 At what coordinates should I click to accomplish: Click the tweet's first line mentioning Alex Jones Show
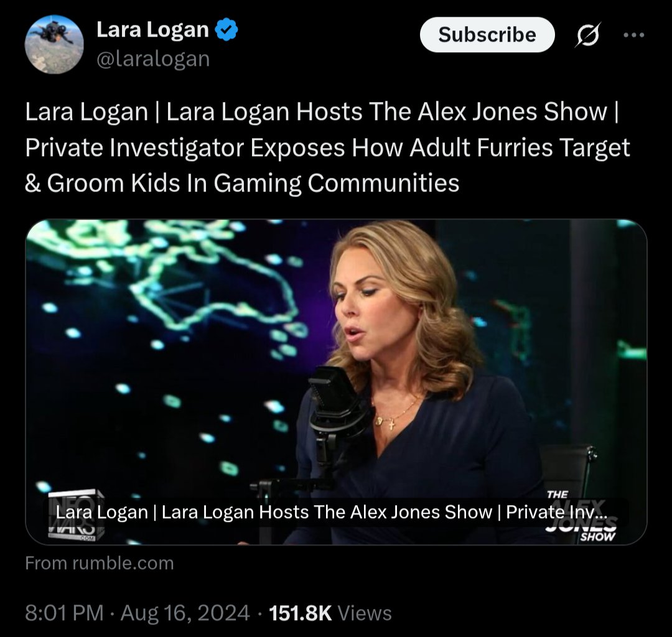(322, 112)
